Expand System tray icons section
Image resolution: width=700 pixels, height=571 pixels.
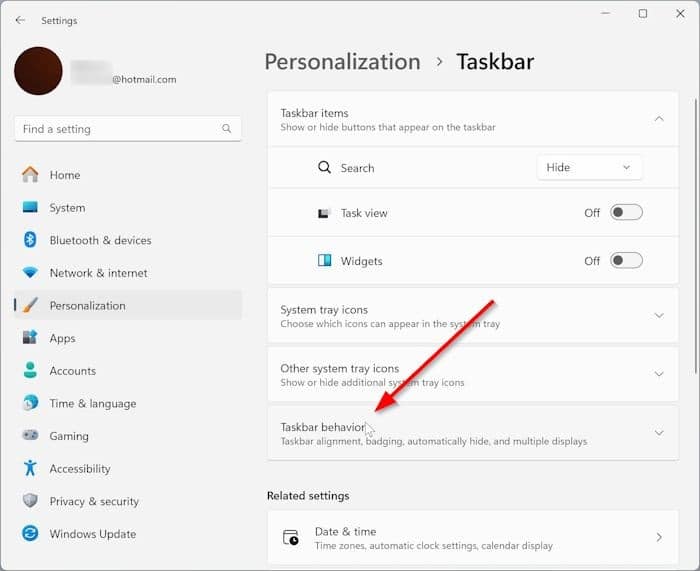[x=658, y=316]
